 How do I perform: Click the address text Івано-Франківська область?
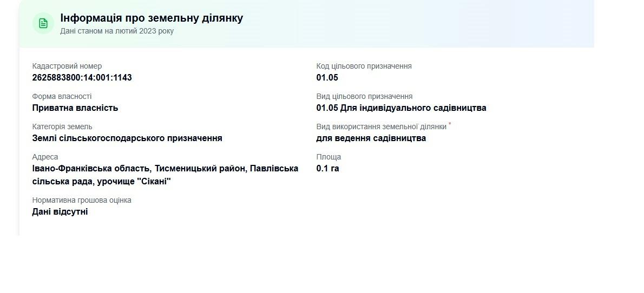(91, 169)
